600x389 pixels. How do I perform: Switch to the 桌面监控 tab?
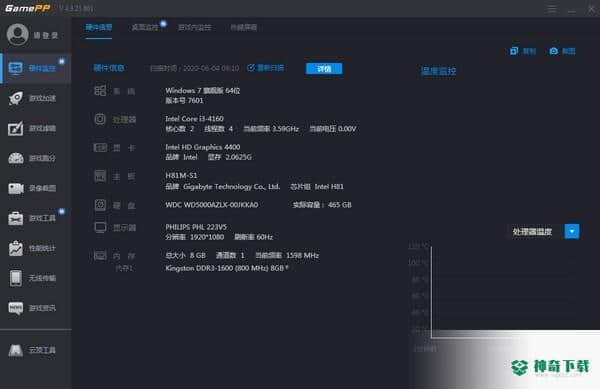coord(145,27)
